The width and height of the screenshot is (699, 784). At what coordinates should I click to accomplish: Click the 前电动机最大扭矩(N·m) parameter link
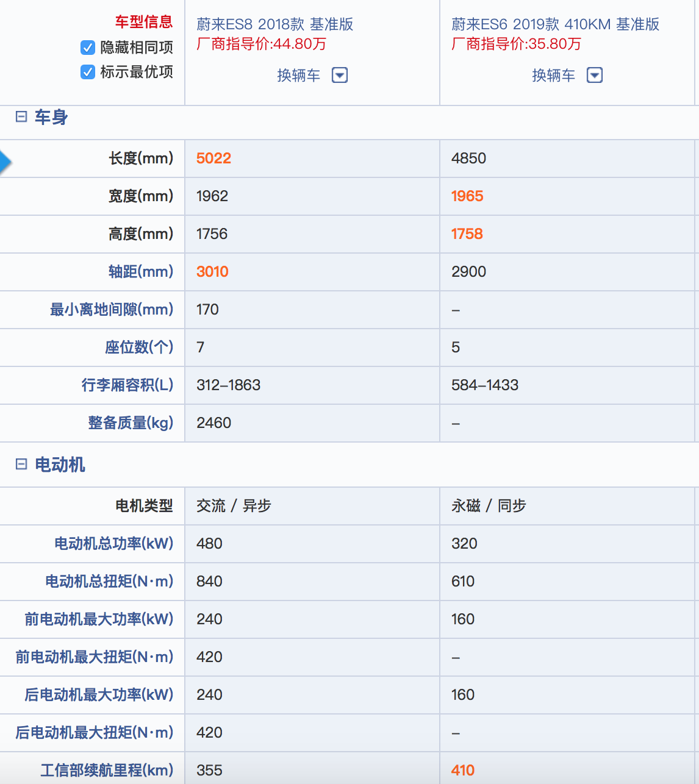click(x=95, y=657)
